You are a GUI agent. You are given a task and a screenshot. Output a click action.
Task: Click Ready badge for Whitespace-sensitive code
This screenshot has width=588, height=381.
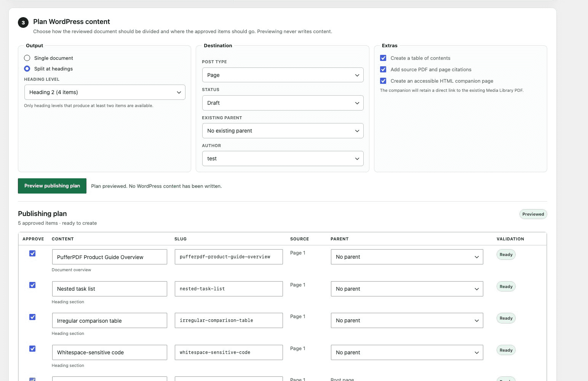pos(506,350)
